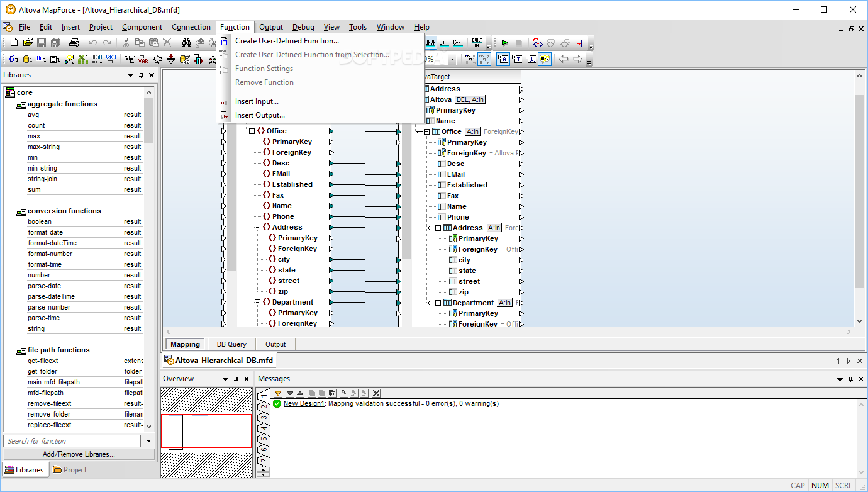Toggle Show Library in Function Header
Viewport: 868px width, 492px height.
(531, 59)
